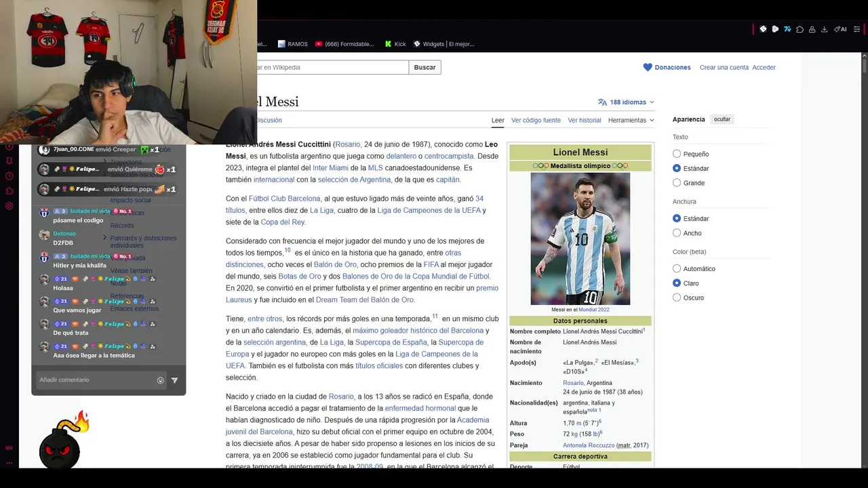Open the Liga de Campeones de la UEFA link

pos(427,210)
